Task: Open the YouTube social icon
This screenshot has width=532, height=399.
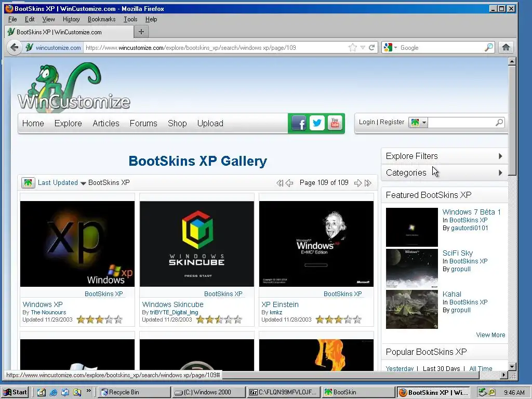Action: (x=335, y=123)
